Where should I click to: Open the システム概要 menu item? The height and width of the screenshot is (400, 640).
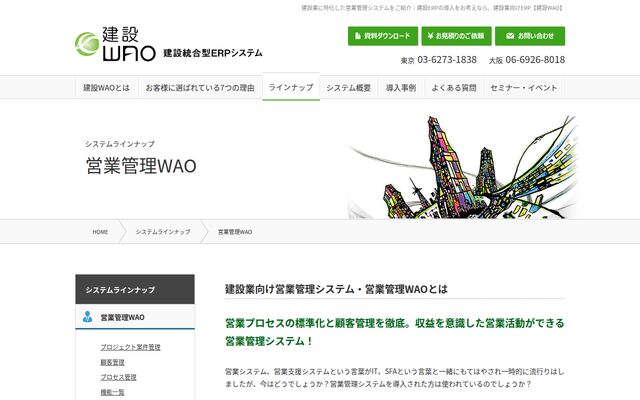coord(349,88)
